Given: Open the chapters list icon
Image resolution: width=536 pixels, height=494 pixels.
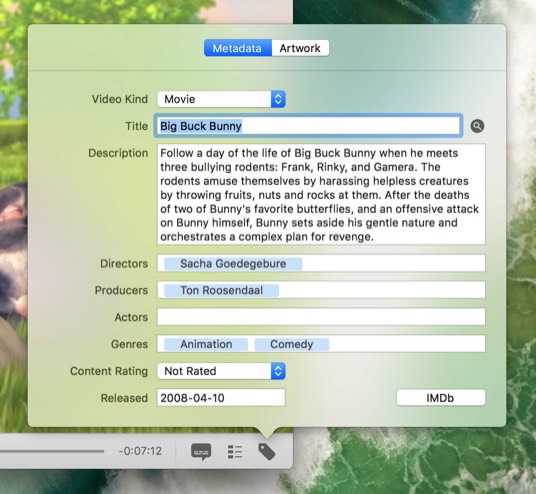Looking at the screenshot, I should point(235,452).
